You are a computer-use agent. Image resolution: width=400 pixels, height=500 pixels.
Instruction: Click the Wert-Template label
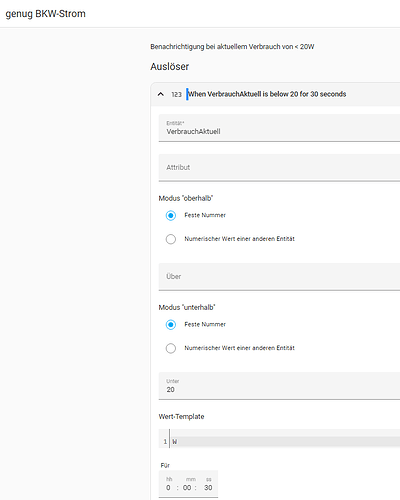[181, 417]
